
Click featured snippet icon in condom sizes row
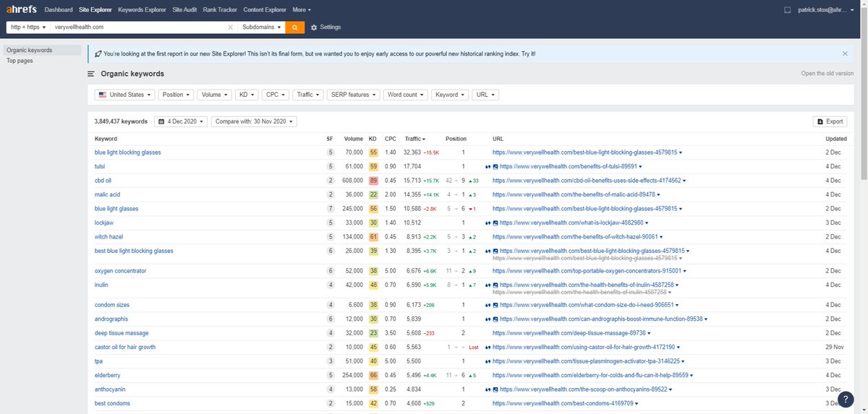click(x=488, y=305)
